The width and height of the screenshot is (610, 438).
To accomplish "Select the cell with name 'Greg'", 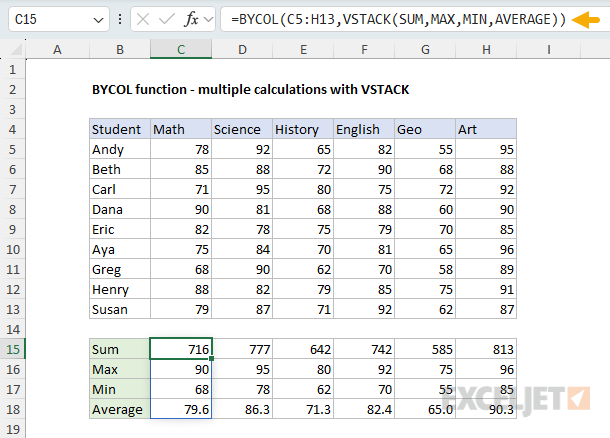I will 120,269.
